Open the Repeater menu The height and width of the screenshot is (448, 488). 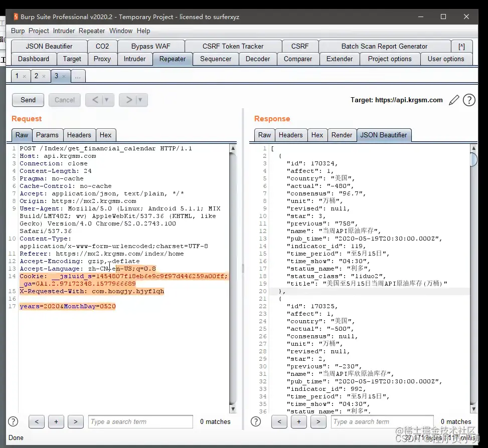coord(91,31)
